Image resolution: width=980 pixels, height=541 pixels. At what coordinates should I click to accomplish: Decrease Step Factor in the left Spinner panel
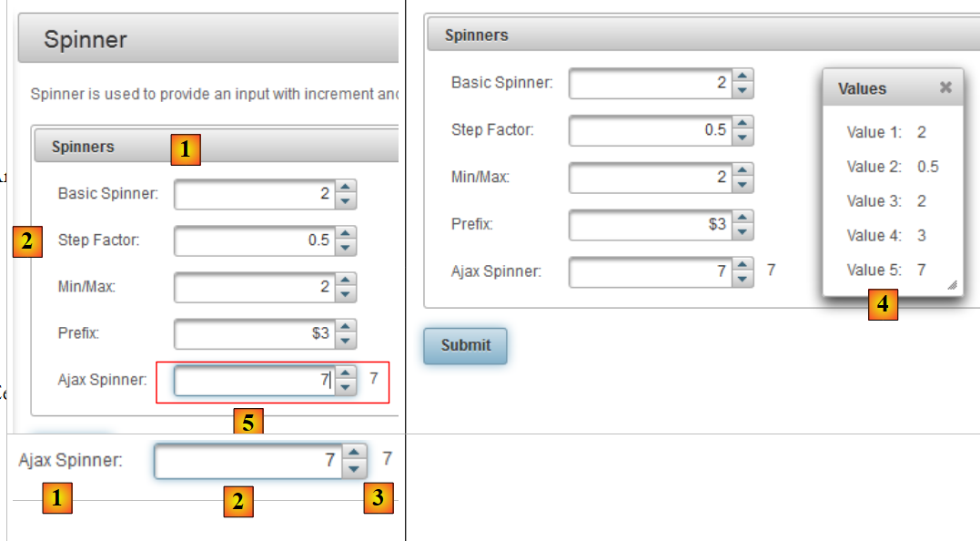point(346,248)
